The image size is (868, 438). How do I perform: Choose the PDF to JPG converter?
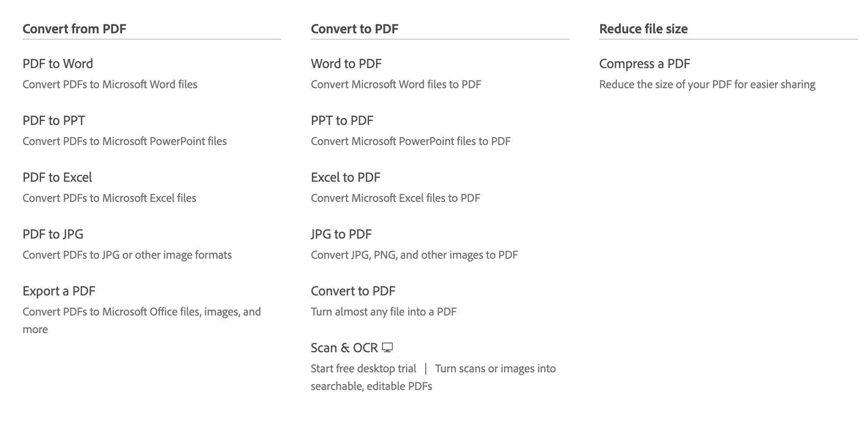53,234
